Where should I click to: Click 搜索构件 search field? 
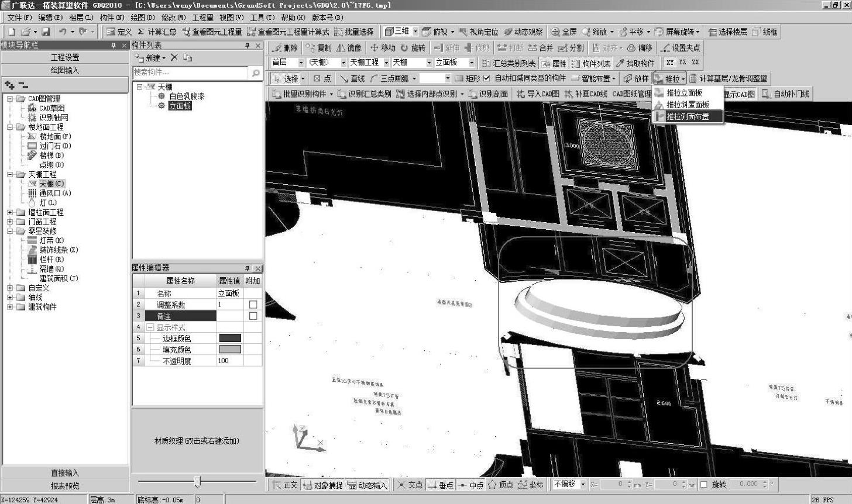[x=191, y=73]
